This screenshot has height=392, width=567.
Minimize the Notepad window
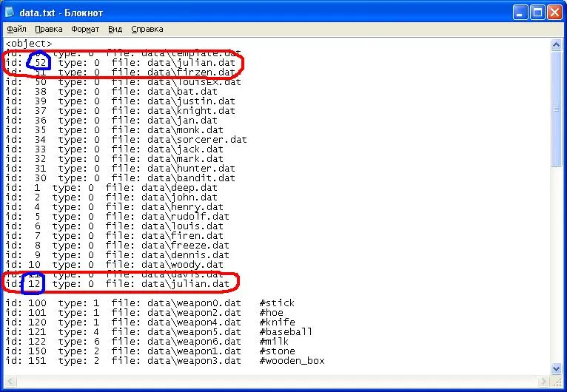click(520, 13)
